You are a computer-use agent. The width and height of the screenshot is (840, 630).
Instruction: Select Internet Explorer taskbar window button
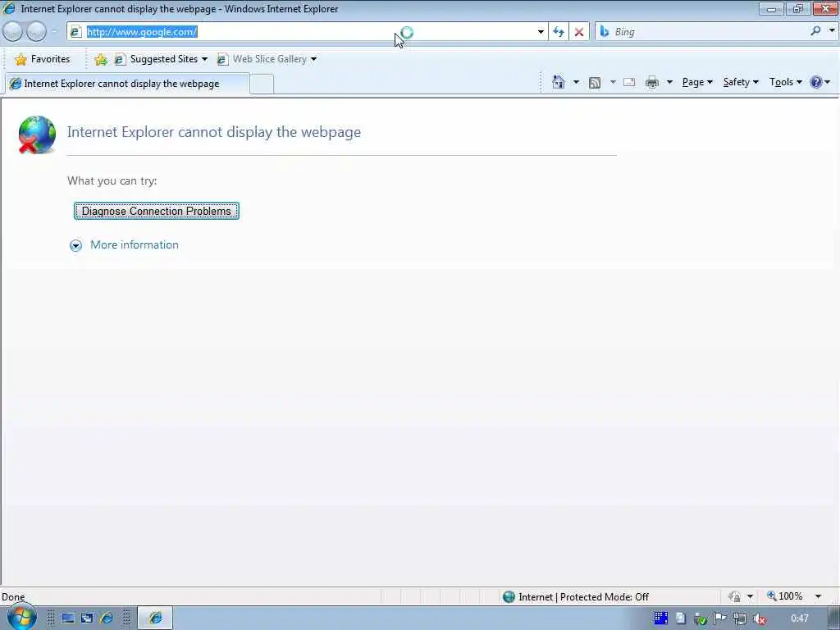pos(155,618)
